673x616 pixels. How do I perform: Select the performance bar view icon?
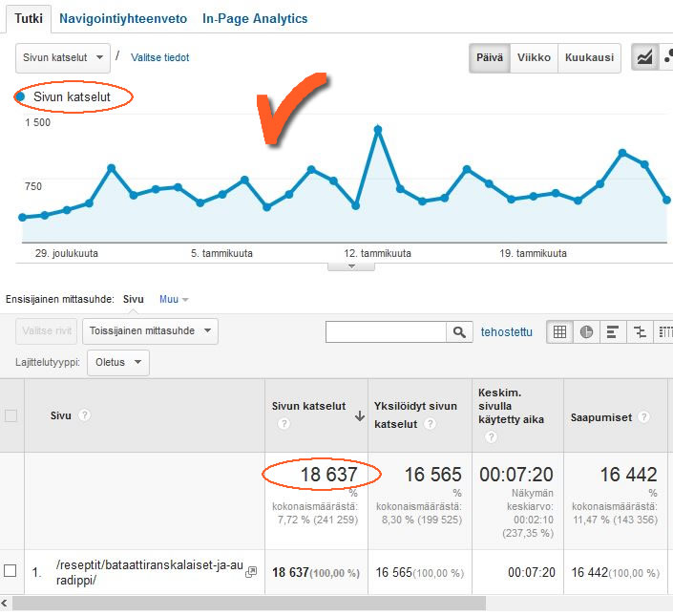613,331
